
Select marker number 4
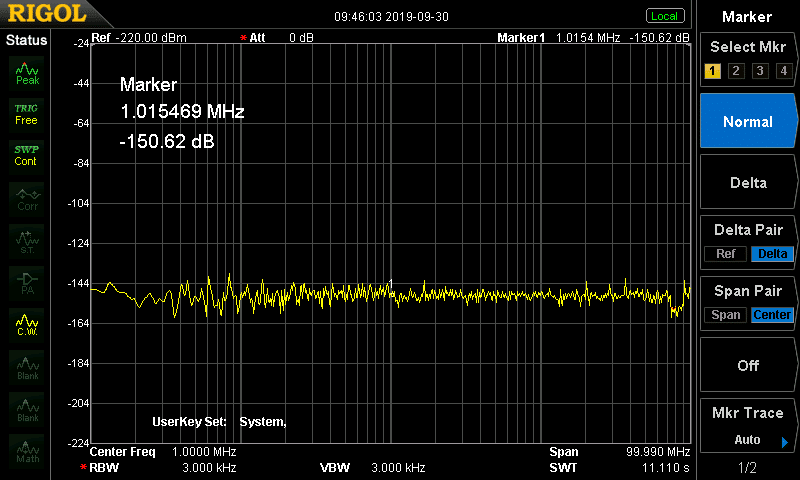click(784, 71)
